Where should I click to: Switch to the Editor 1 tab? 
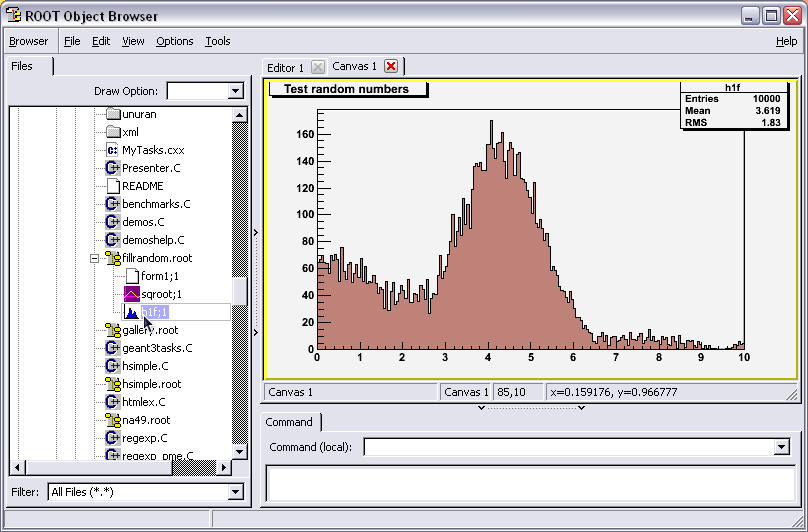point(285,67)
